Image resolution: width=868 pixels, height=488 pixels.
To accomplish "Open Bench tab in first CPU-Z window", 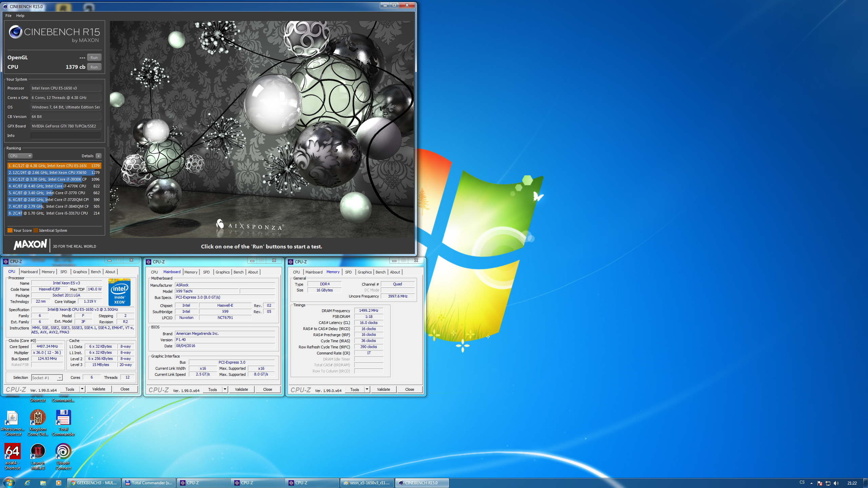I will (96, 272).
